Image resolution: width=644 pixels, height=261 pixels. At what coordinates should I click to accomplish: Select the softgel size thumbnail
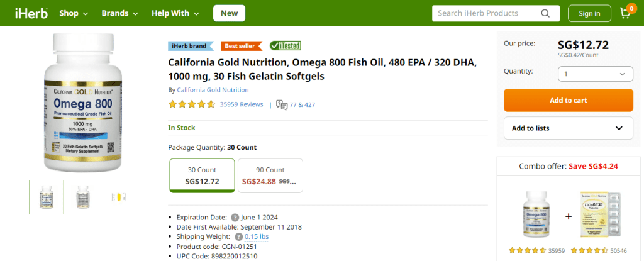click(x=119, y=197)
